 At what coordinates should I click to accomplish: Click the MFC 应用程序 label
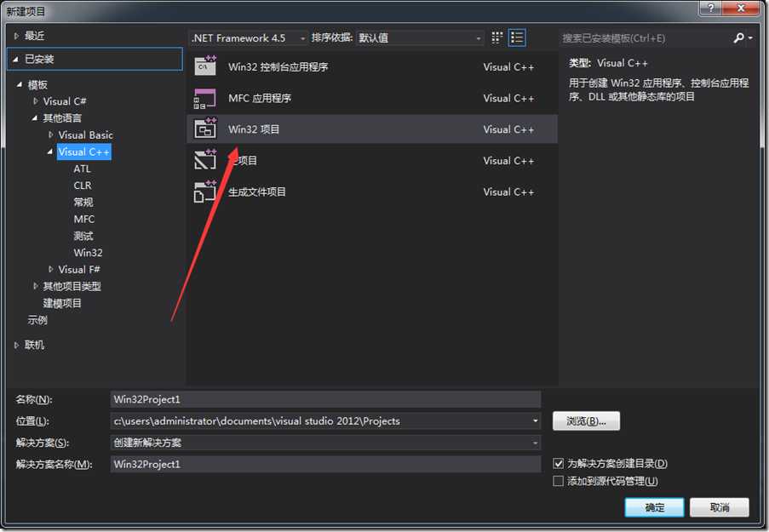(x=260, y=98)
